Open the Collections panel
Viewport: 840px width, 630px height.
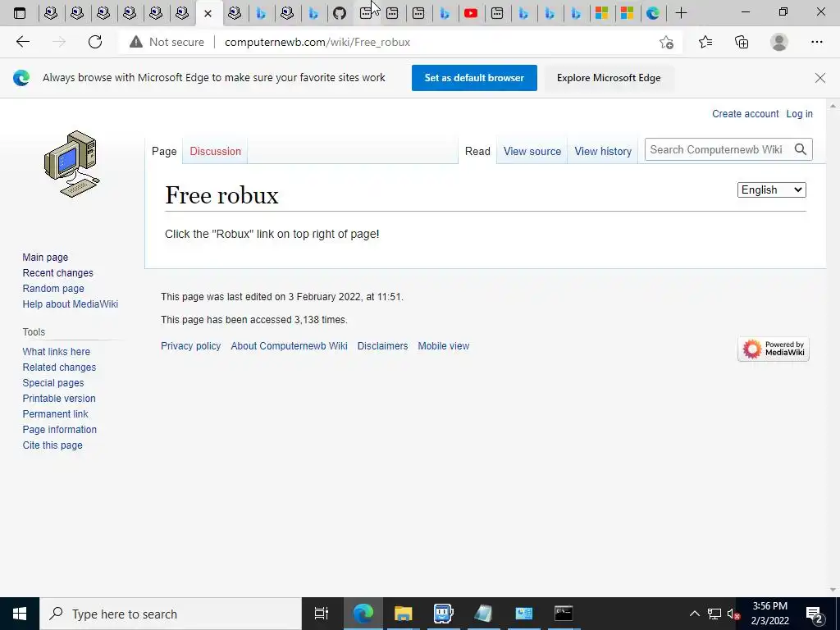(742, 42)
